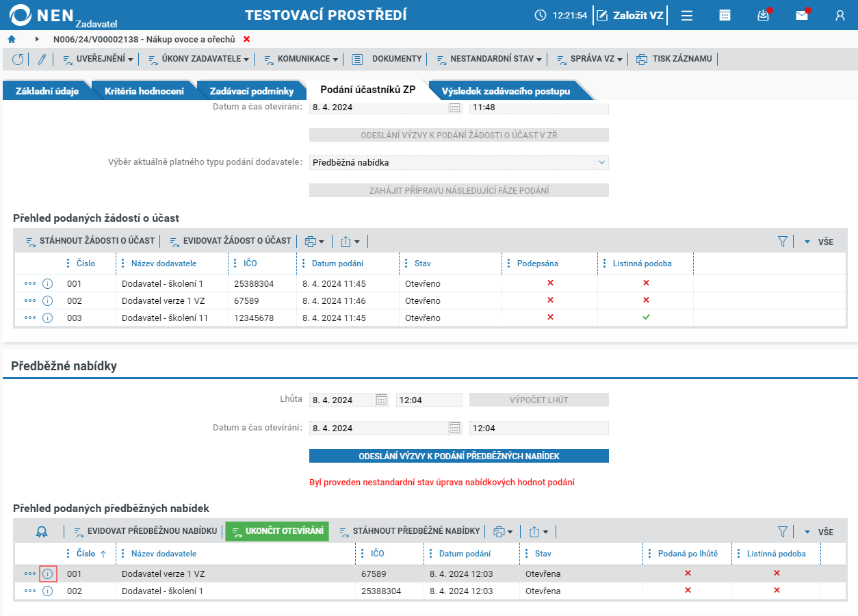
Task: Open the SPRÁVA VZ menu
Action: click(x=589, y=60)
